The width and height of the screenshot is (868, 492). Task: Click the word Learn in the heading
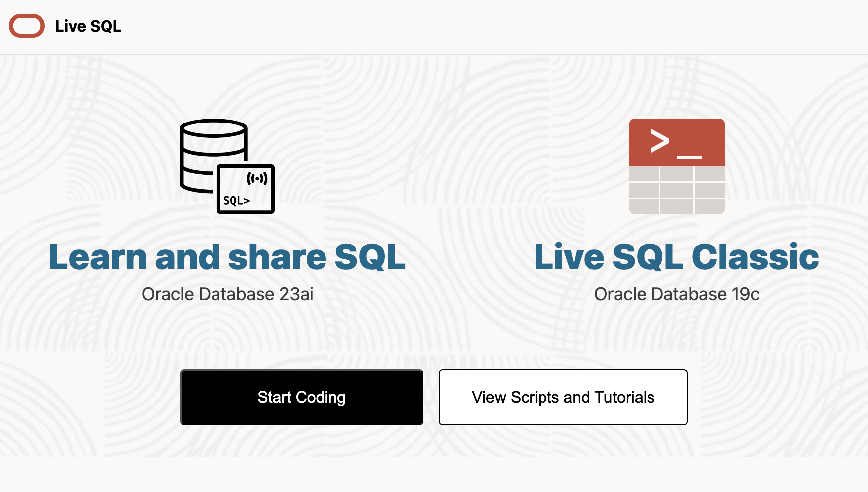98,257
